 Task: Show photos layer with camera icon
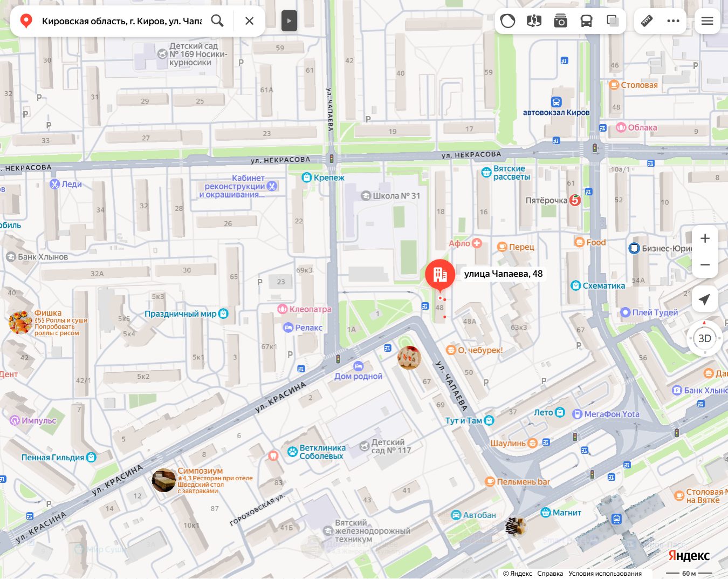tap(560, 21)
